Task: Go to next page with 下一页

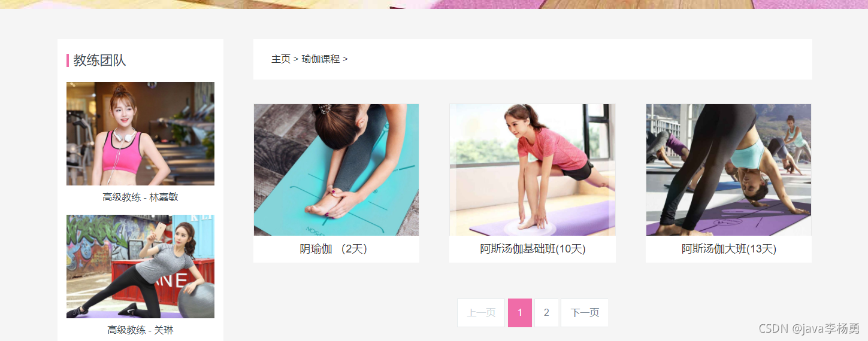Action: pyautogui.click(x=585, y=313)
